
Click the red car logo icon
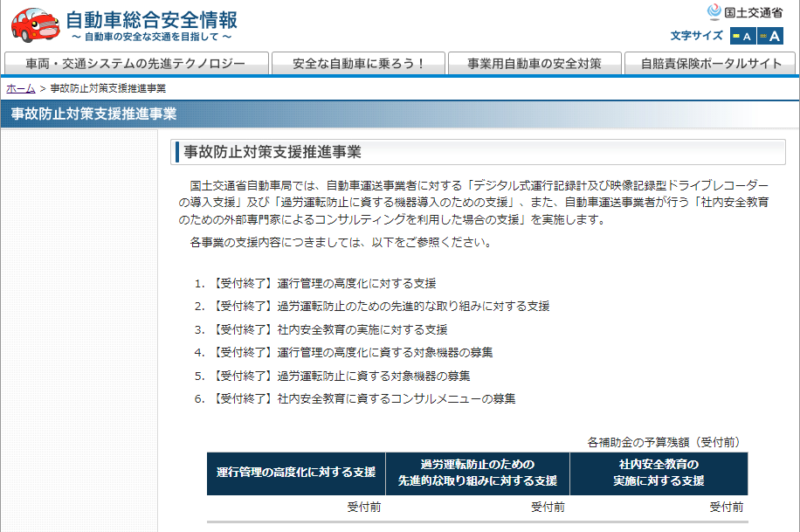pyautogui.click(x=36, y=24)
